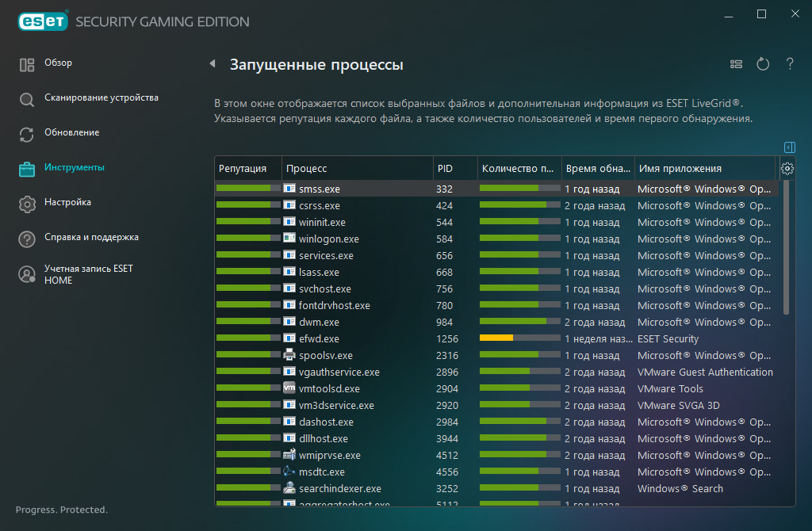Screen dimensions: 812x531
Task: Toggle the details side panel icon
Action: (x=789, y=147)
